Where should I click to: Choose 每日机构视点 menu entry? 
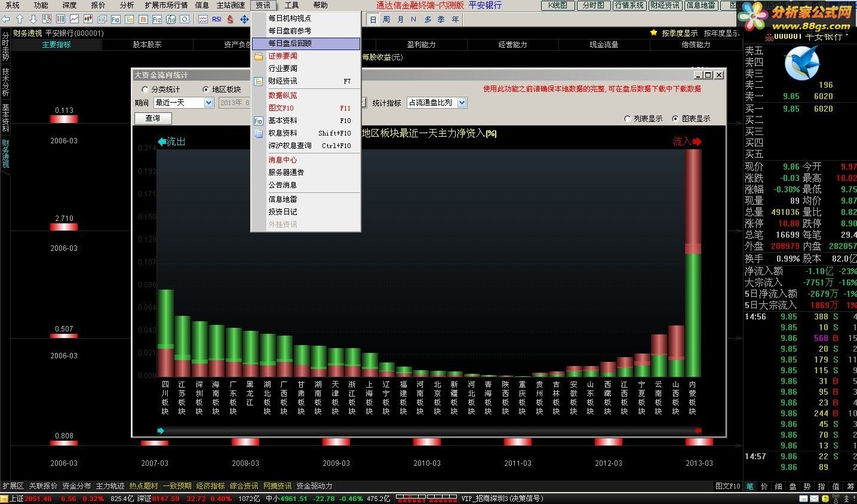pyautogui.click(x=306, y=19)
